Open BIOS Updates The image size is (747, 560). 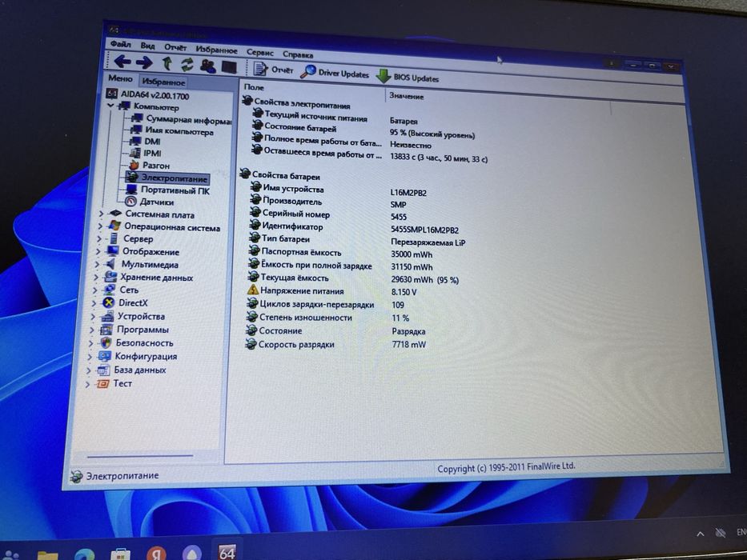coord(408,77)
